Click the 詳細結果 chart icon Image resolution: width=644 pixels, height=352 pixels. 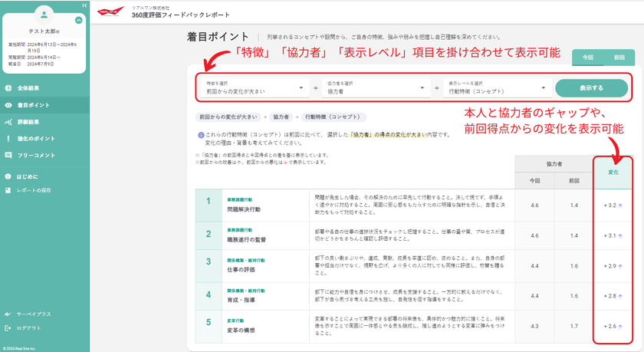pyautogui.click(x=8, y=122)
